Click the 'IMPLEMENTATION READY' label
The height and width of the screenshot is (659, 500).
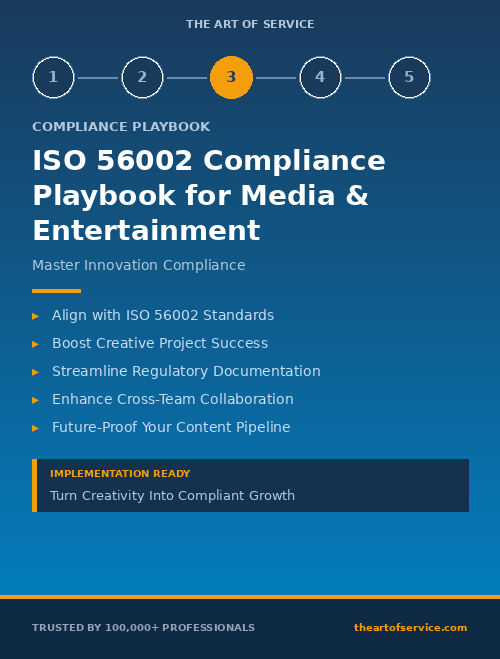tap(120, 474)
